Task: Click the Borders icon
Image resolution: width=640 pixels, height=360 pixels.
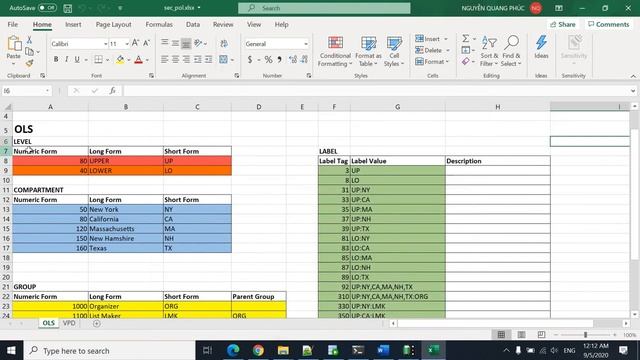Action: click(x=98, y=60)
